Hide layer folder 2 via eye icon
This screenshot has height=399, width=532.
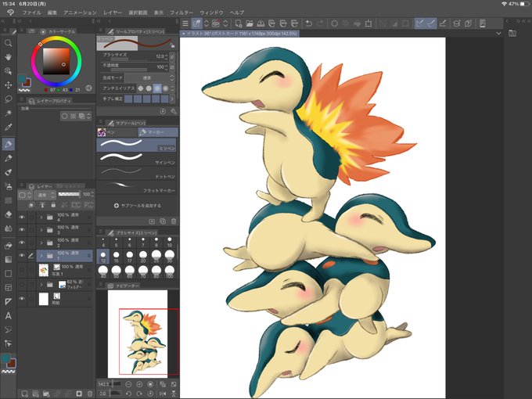pyautogui.click(x=22, y=243)
